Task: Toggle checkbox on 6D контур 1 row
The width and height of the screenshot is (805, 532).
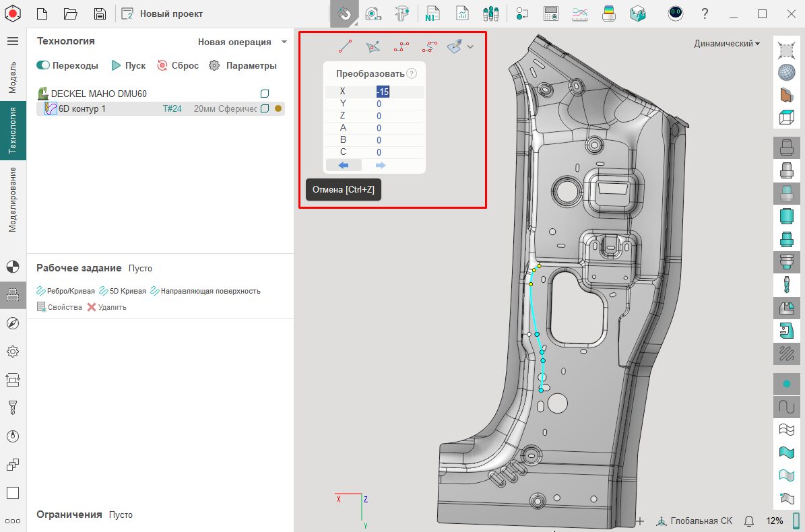Action: tap(265, 108)
